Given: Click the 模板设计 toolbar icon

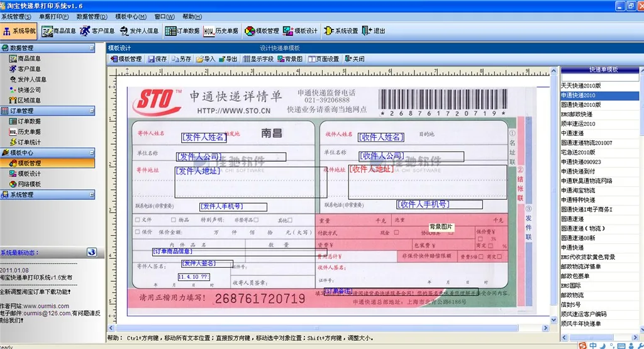Looking at the screenshot, I should coord(300,31).
